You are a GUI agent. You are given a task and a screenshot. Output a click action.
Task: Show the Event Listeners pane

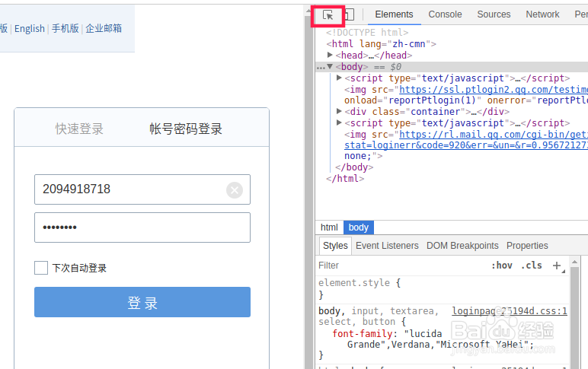(387, 246)
